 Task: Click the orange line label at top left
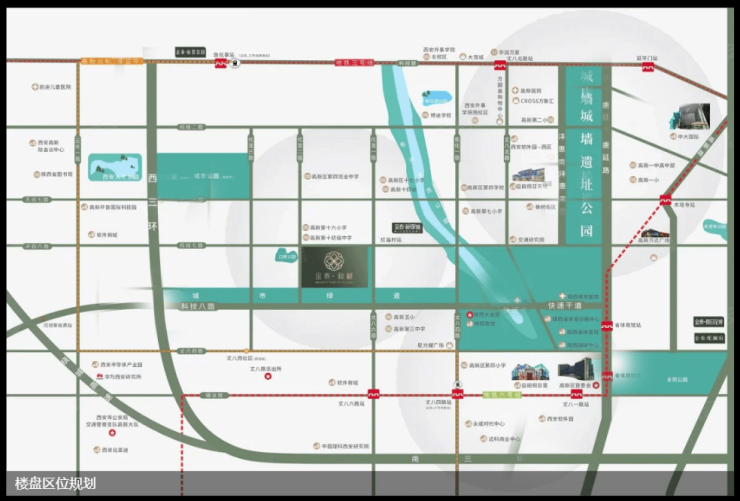point(111,61)
